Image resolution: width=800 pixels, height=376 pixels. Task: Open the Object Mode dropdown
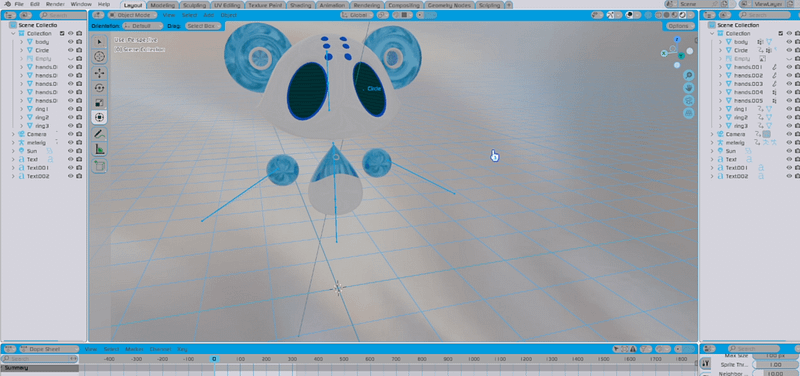pyautogui.click(x=132, y=15)
